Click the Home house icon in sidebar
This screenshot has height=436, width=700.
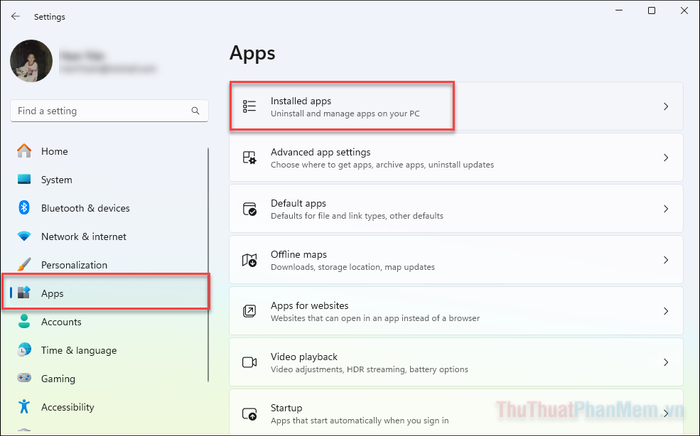coord(24,151)
